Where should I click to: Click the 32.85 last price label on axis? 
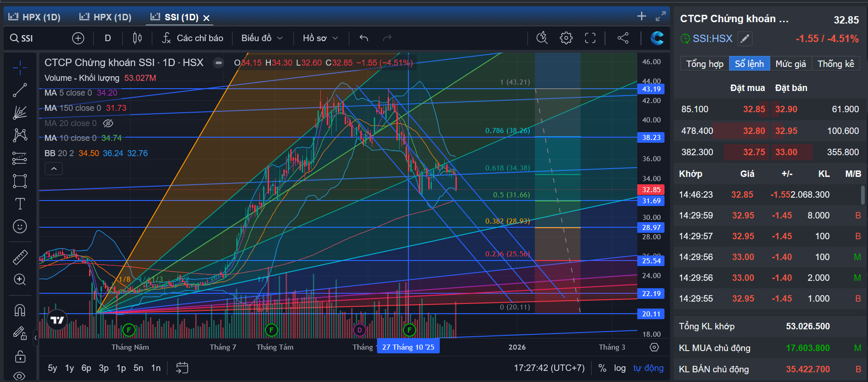pyautogui.click(x=651, y=190)
